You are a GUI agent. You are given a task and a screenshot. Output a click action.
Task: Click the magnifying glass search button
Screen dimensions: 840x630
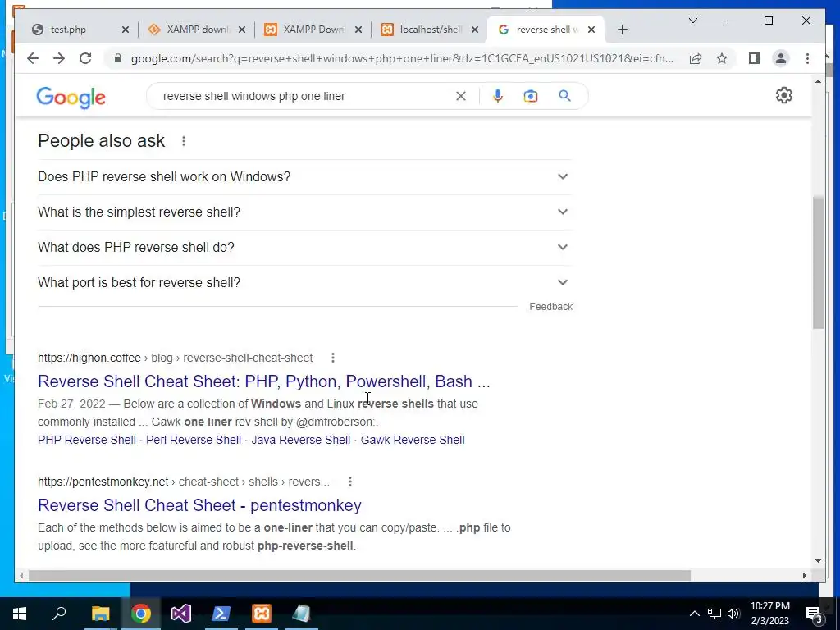[564, 96]
